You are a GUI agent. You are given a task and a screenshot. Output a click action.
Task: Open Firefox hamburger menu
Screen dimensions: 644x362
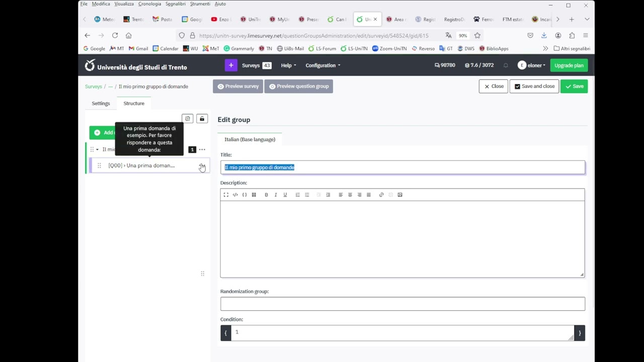click(586, 35)
